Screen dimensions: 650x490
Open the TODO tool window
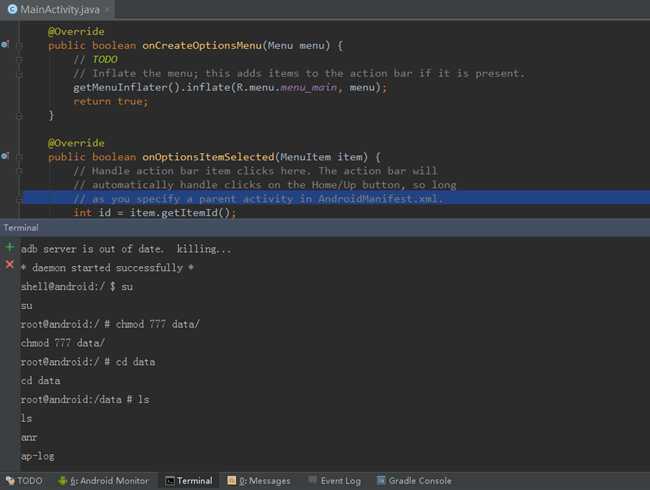24,481
